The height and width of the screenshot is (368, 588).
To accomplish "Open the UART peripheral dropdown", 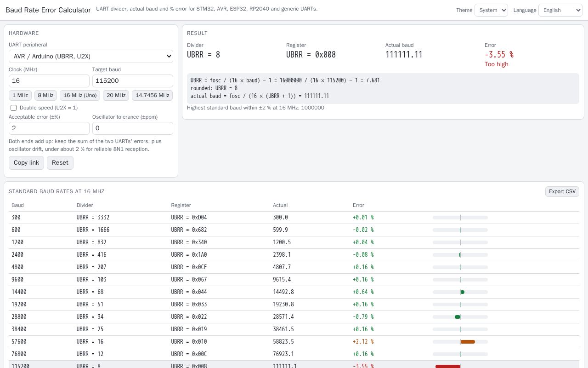I will click(91, 56).
